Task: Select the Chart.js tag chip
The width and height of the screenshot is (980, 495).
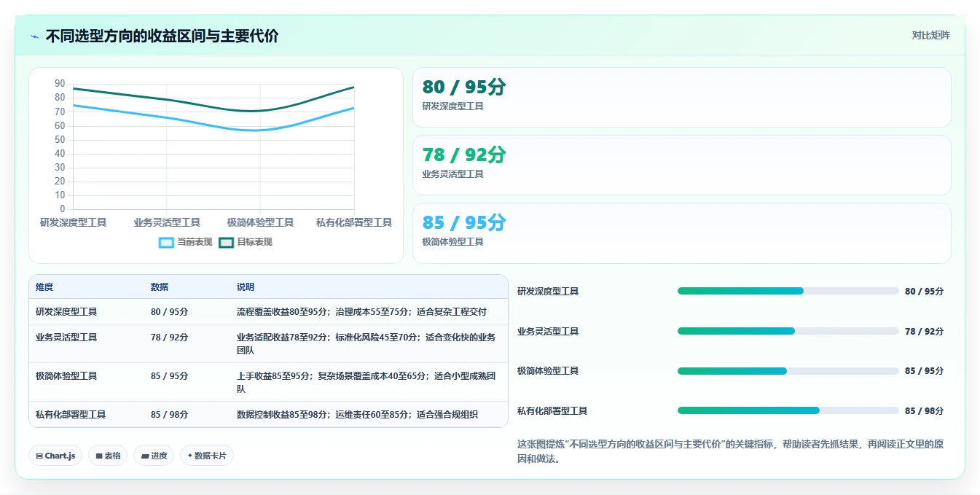Action: (x=55, y=456)
